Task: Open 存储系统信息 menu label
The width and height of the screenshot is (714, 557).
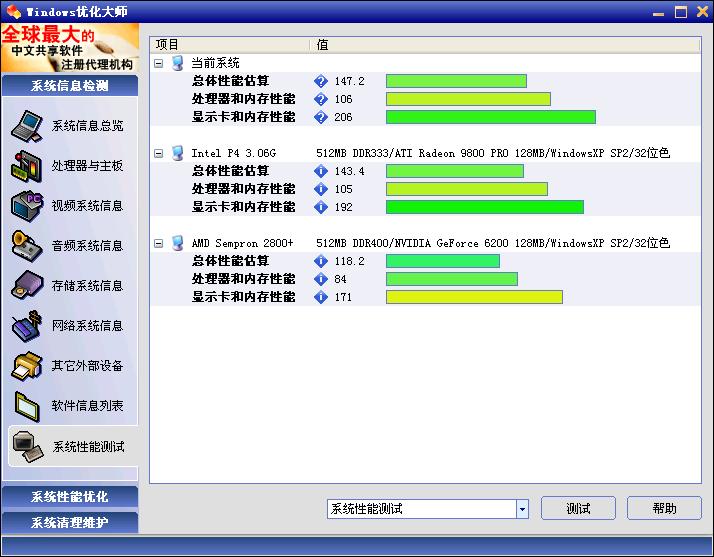Action: click(87, 286)
